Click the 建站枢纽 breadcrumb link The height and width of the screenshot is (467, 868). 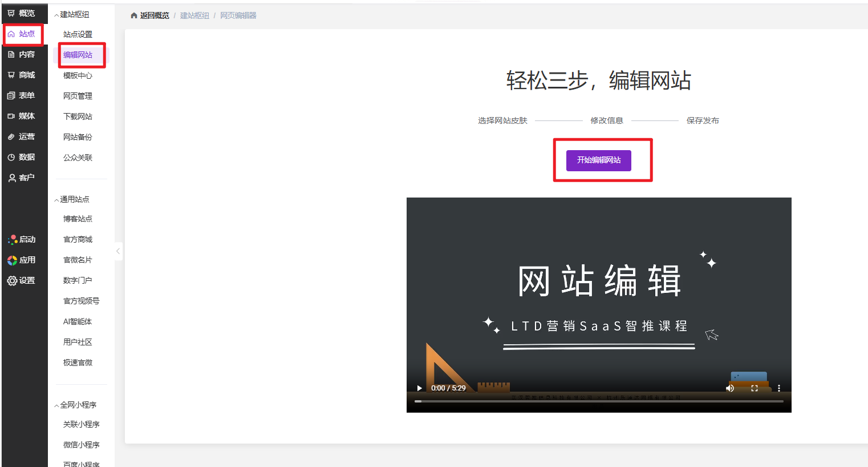(194, 16)
